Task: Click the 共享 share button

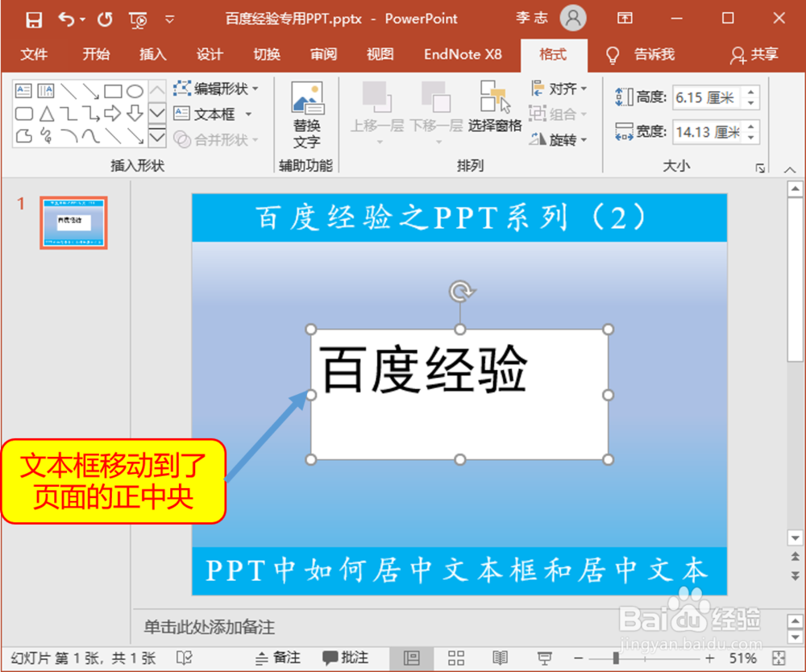Action: coord(754,54)
